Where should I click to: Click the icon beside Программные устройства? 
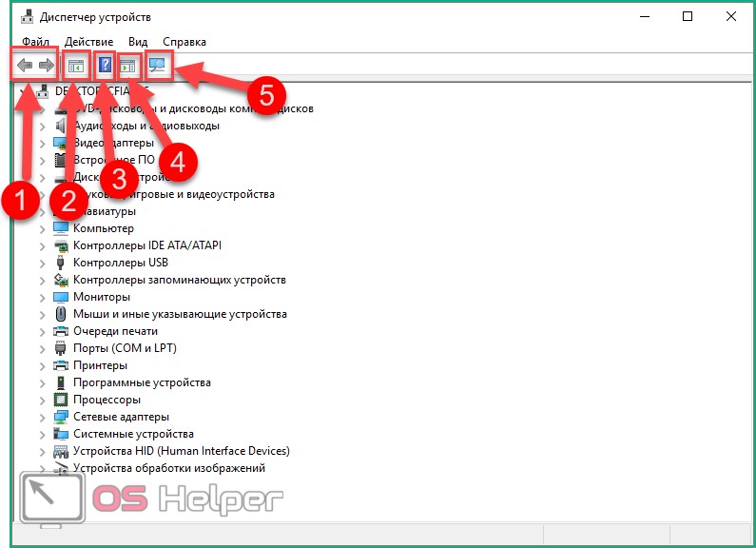point(60,382)
